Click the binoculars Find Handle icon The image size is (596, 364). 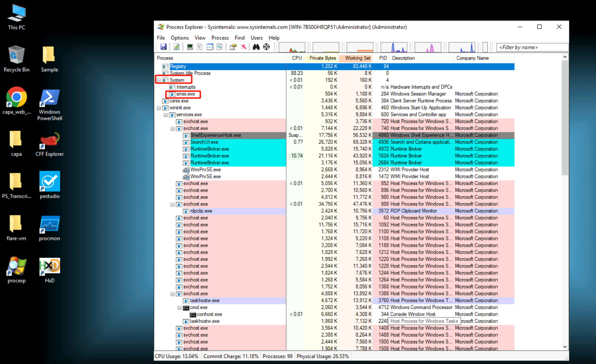(x=256, y=47)
